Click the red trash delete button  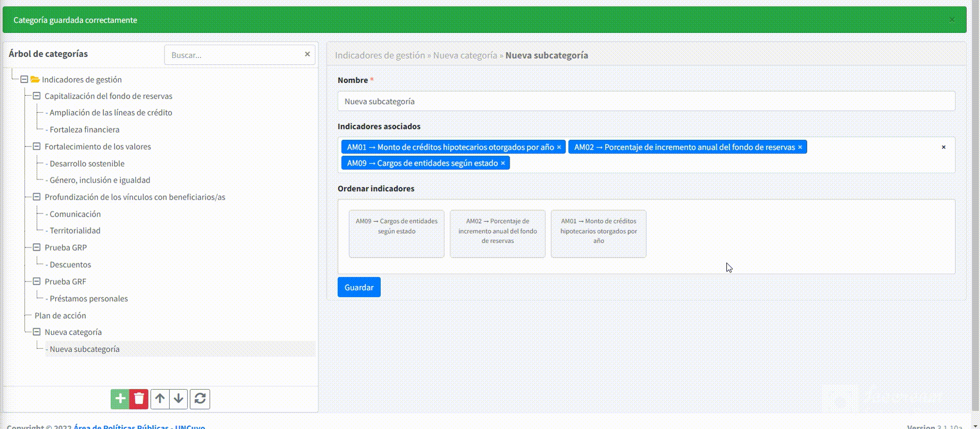(x=139, y=399)
